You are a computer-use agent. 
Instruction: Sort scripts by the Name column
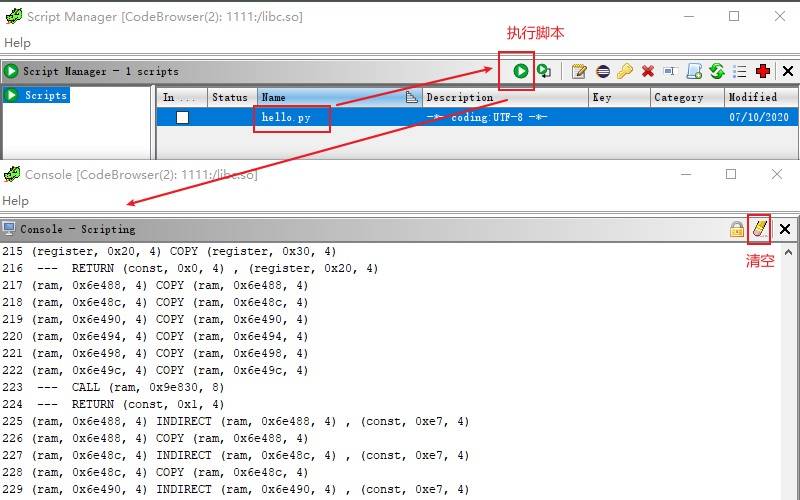click(339, 97)
